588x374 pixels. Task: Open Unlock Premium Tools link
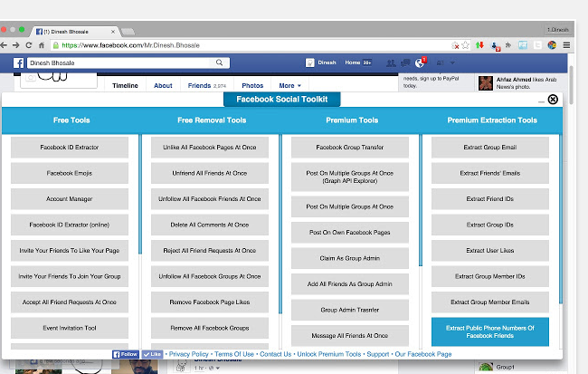(329, 354)
